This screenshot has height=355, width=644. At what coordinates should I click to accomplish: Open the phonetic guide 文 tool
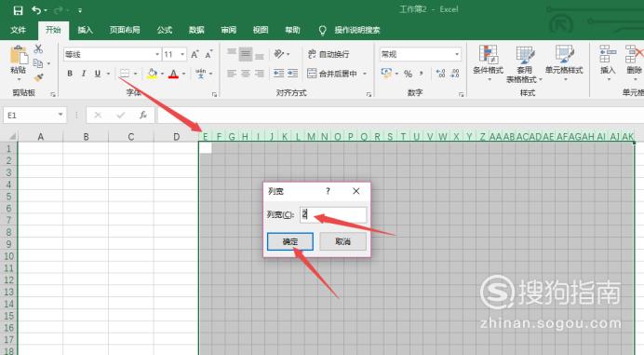[x=200, y=74]
